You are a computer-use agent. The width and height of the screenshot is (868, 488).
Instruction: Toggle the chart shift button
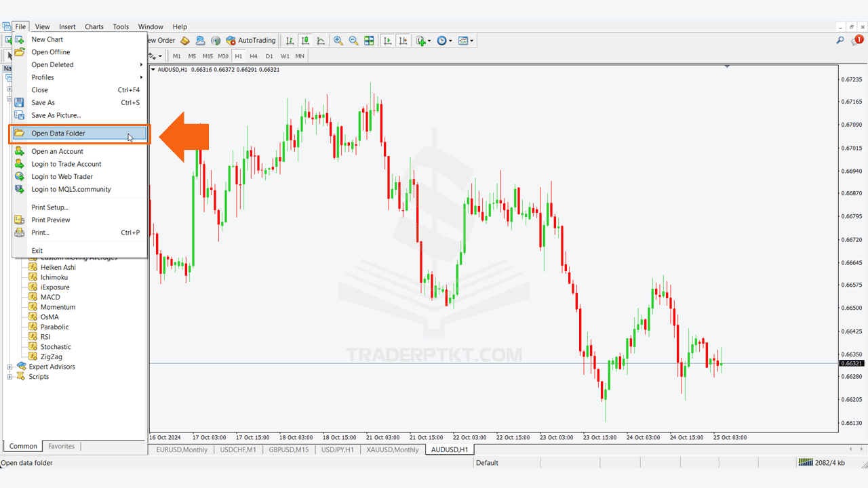click(403, 41)
